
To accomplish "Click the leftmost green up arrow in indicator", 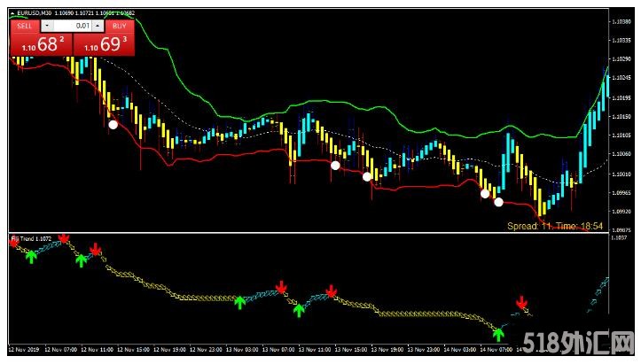I will click(x=31, y=256).
